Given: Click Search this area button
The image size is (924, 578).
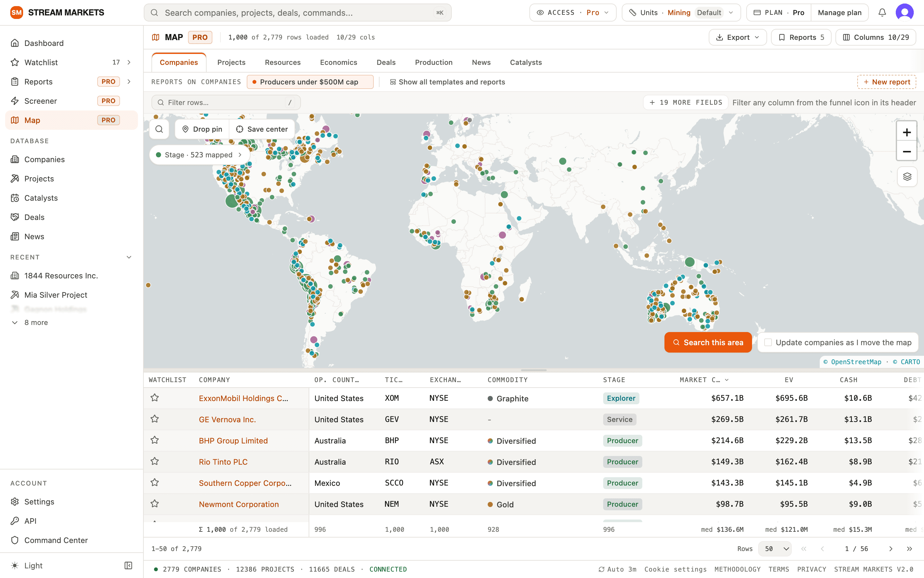Looking at the screenshot, I should tap(708, 343).
